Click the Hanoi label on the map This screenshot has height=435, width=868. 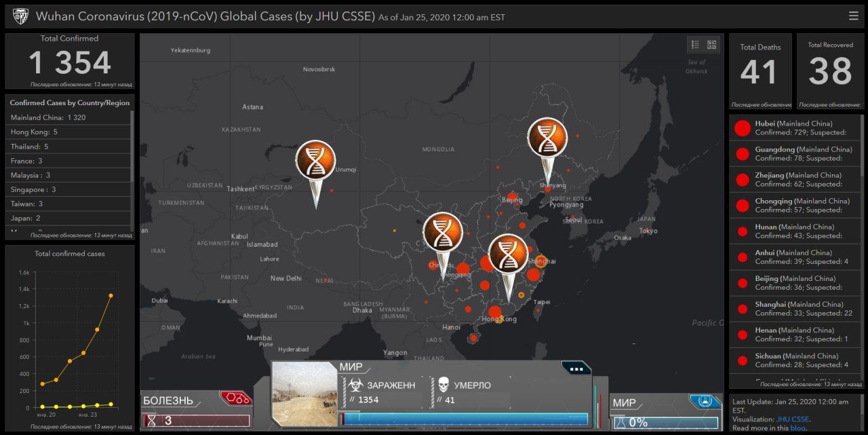pos(451,327)
